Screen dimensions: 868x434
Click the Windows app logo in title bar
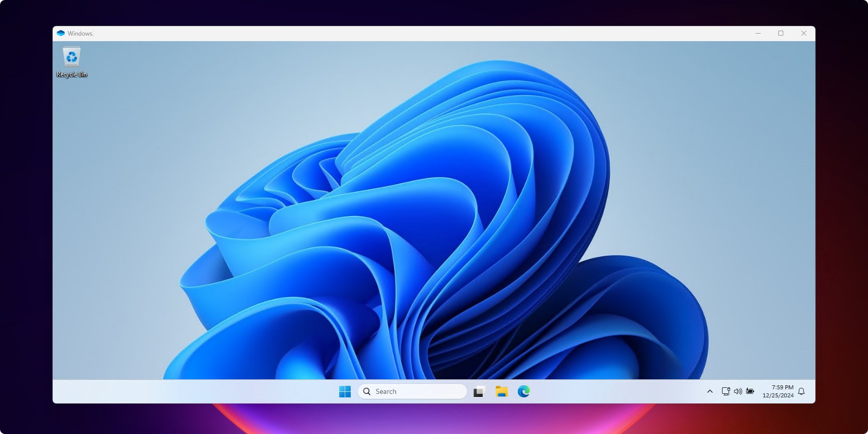coord(61,33)
